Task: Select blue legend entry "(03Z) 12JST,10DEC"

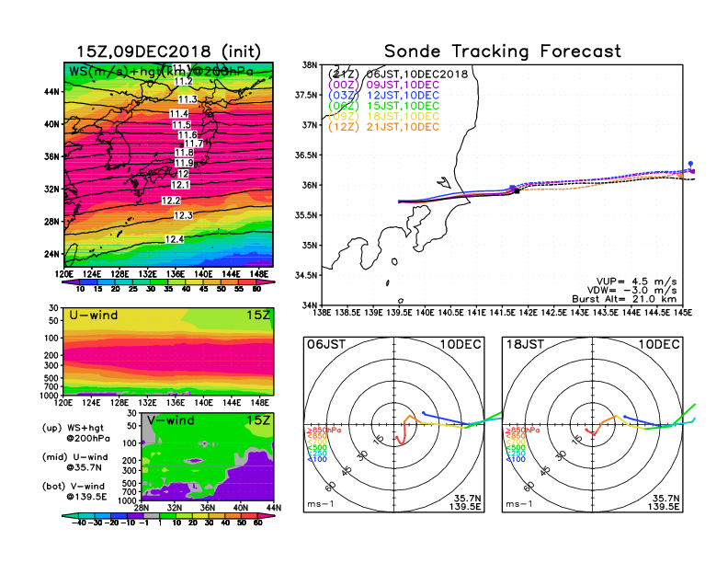Action: coord(383,96)
